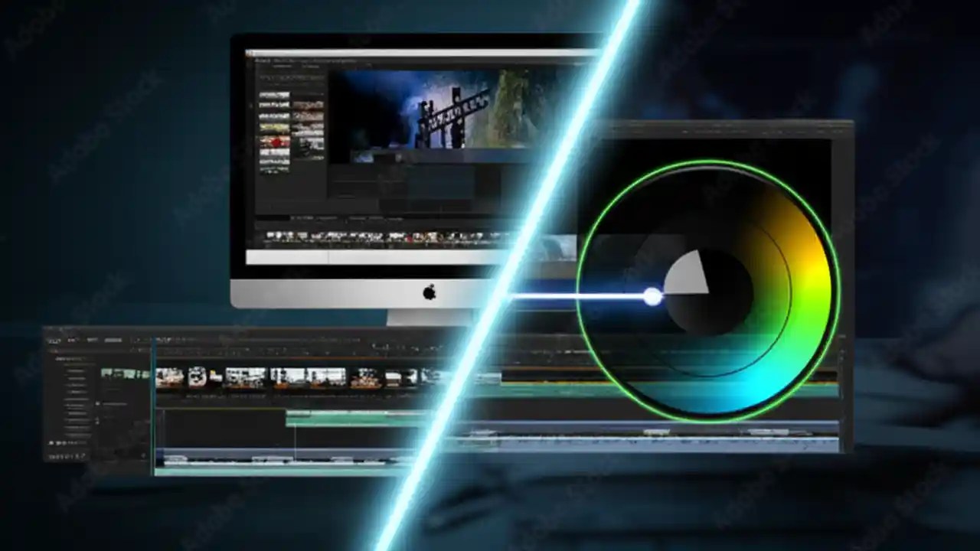Select the color wheel adjustment handle
This screenshot has width=980, height=551.
tap(652, 297)
